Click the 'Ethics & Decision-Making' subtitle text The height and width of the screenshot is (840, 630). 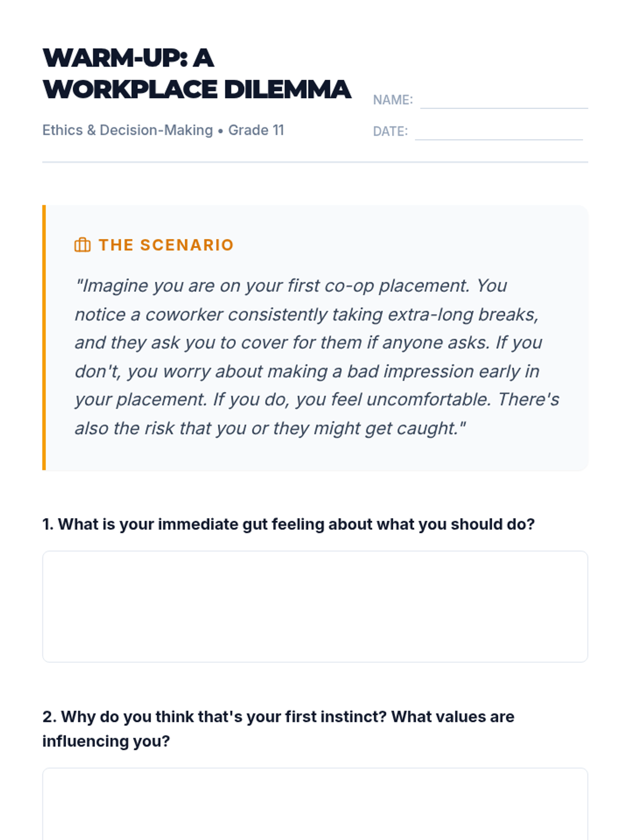[x=128, y=130]
